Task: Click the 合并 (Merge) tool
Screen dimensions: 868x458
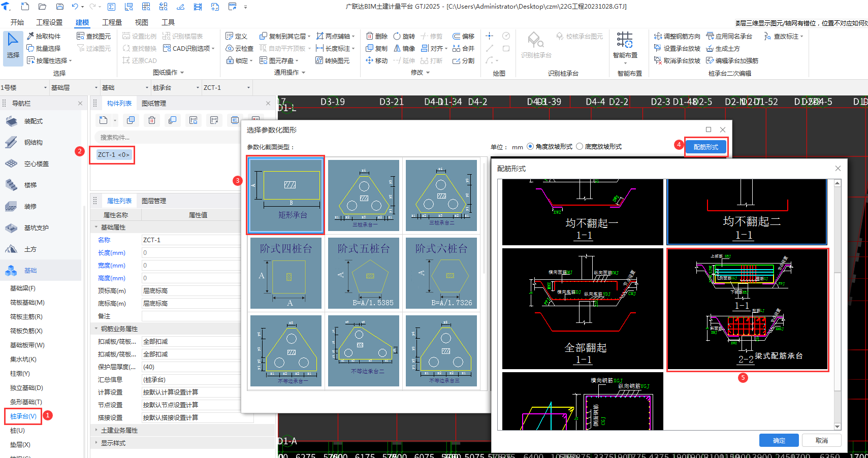Action: (x=463, y=48)
